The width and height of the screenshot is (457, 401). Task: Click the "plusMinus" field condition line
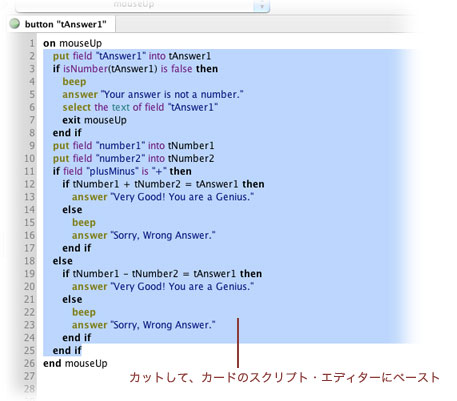[122, 171]
